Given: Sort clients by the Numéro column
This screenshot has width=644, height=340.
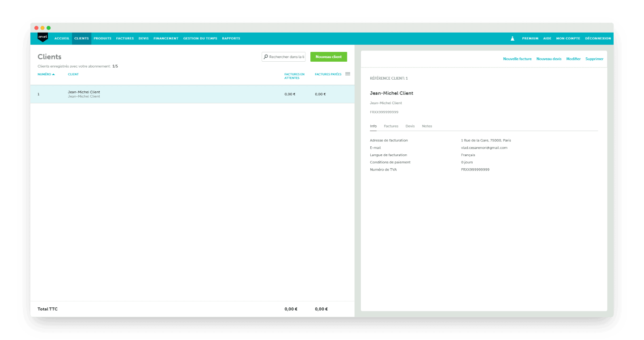Looking at the screenshot, I should tap(46, 74).
